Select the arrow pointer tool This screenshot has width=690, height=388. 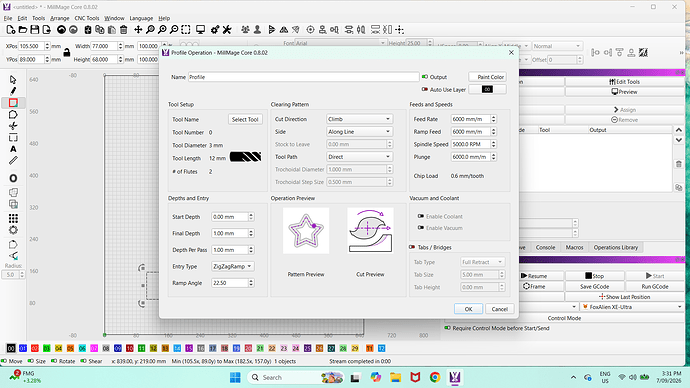coord(13,80)
